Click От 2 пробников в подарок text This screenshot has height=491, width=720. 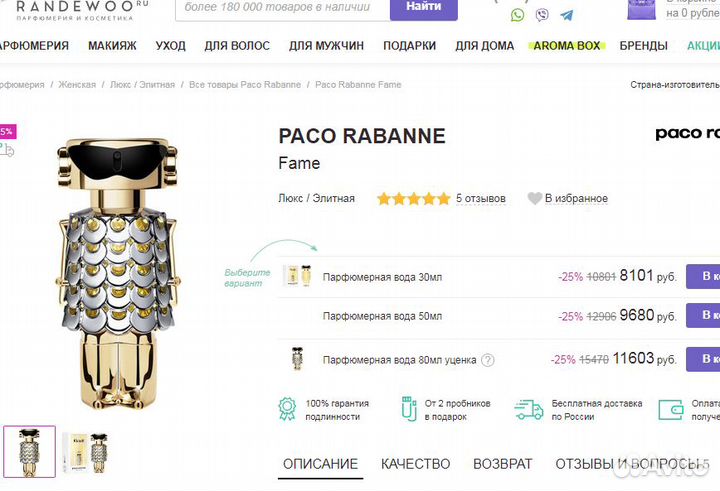pyautogui.click(x=457, y=410)
